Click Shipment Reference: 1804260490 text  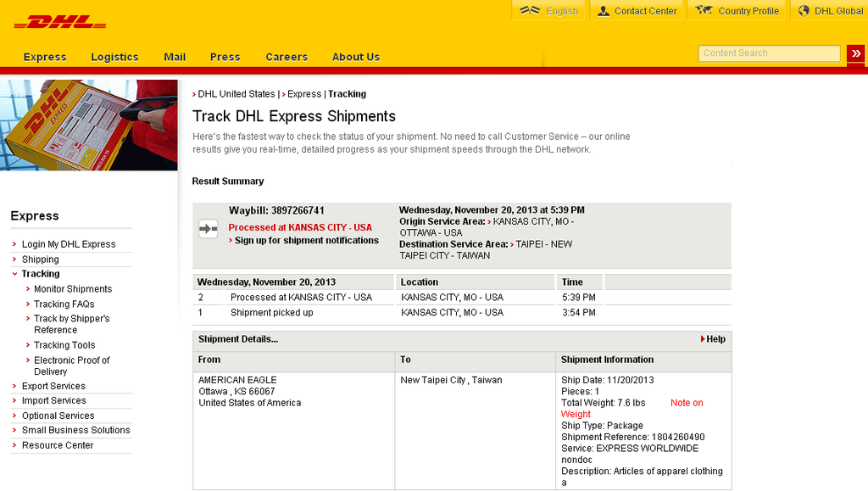click(x=632, y=438)
